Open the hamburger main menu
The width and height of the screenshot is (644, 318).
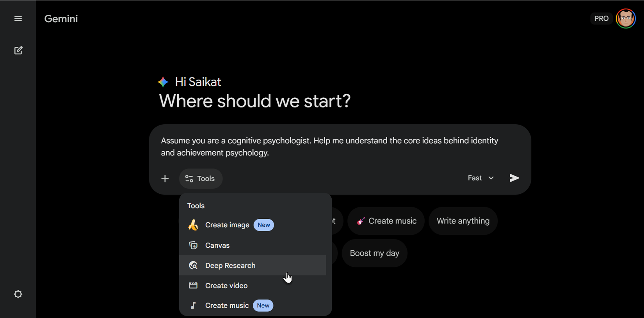pos(18,19)
